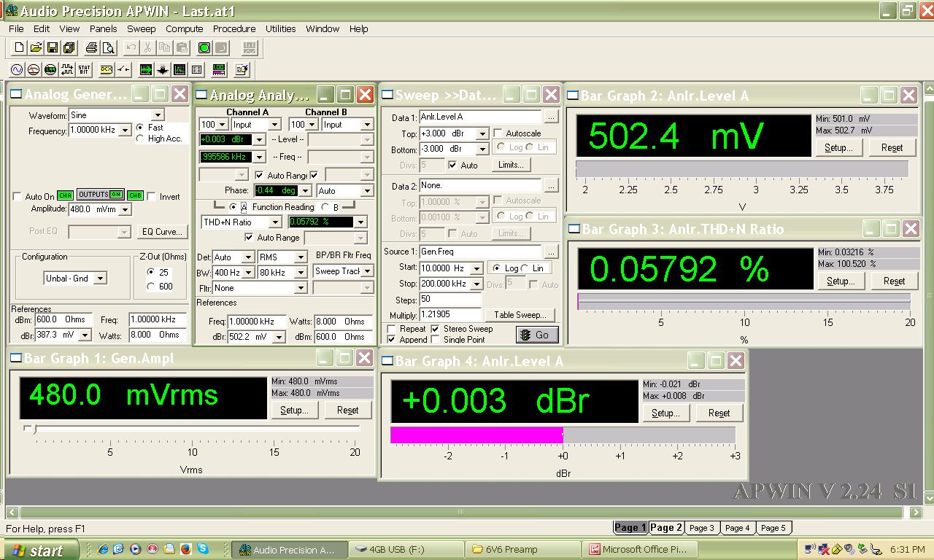
Task: Enable the Auto On checkbox
Action: pyautogui.click(x=18, y=197)
